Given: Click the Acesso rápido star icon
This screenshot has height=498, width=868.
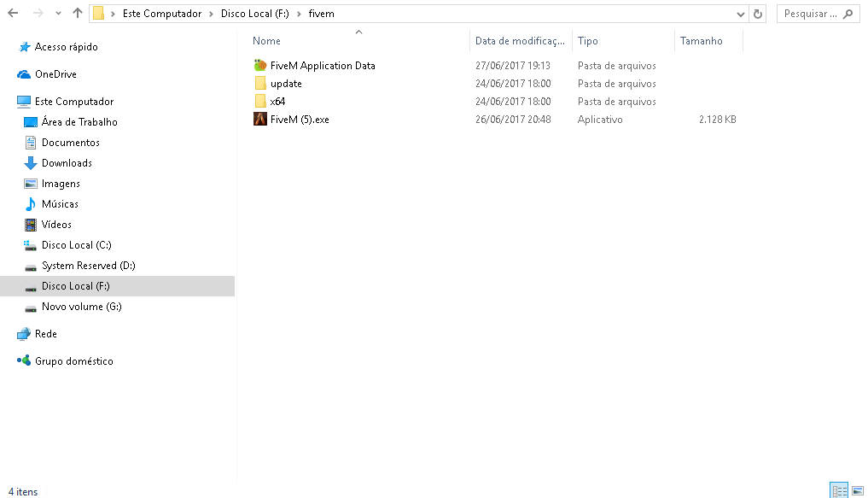Looking at the screenshot, I should pos(25,47).
